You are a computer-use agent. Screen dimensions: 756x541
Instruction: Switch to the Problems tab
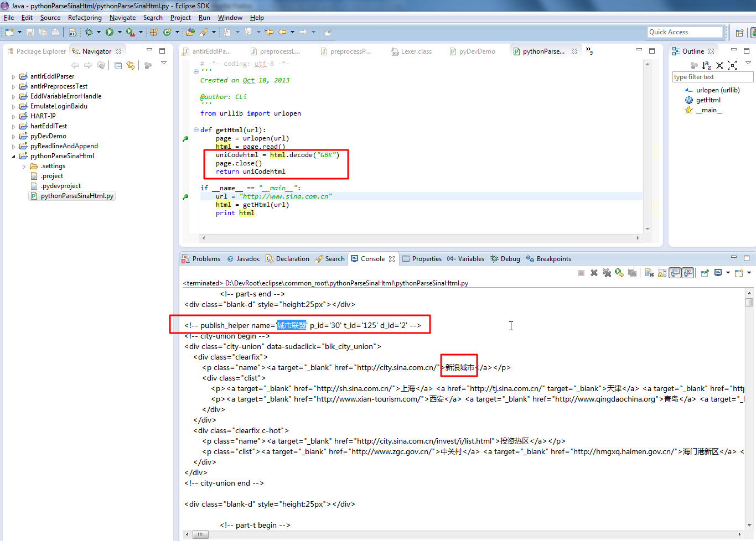(x=201, y=259)
